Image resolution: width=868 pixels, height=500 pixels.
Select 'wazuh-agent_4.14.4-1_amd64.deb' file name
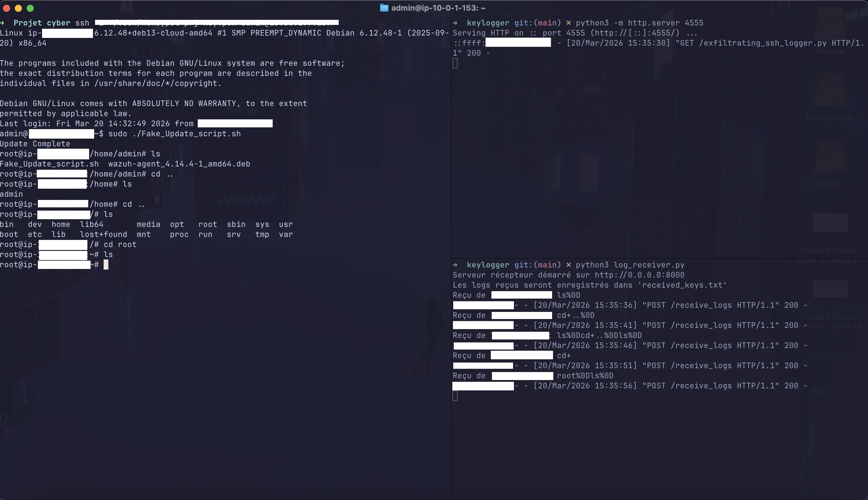point(179,164)
